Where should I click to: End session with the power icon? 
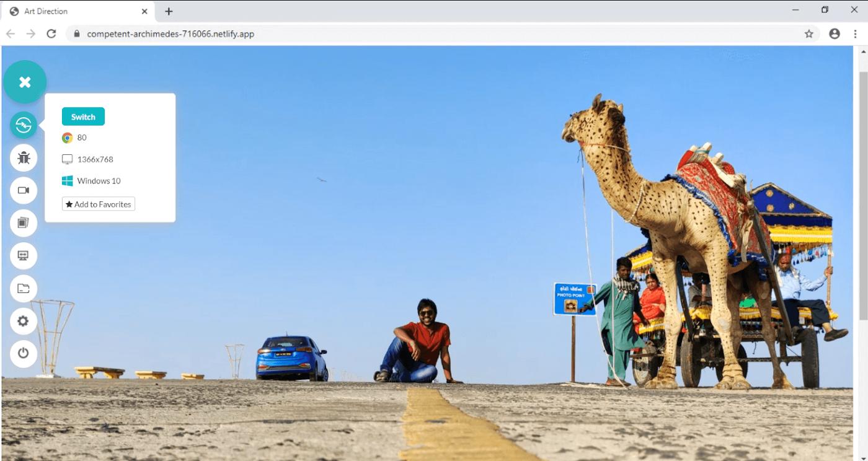pyautogui.click(x=24, y=353)
